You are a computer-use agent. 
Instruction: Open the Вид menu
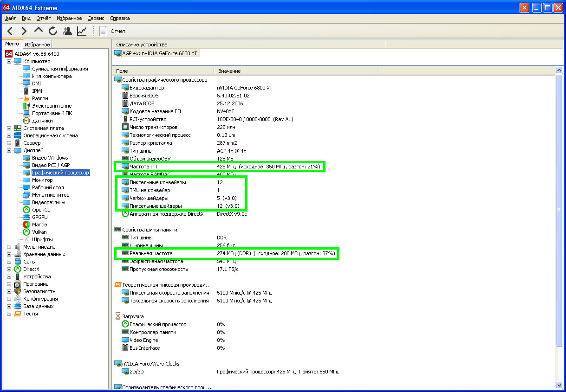pos(26,18)
